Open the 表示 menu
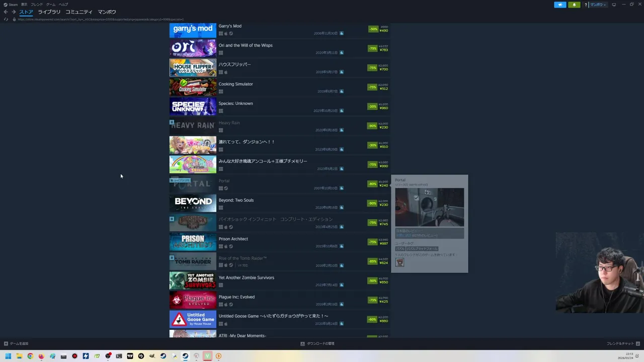 pos(24,5)
